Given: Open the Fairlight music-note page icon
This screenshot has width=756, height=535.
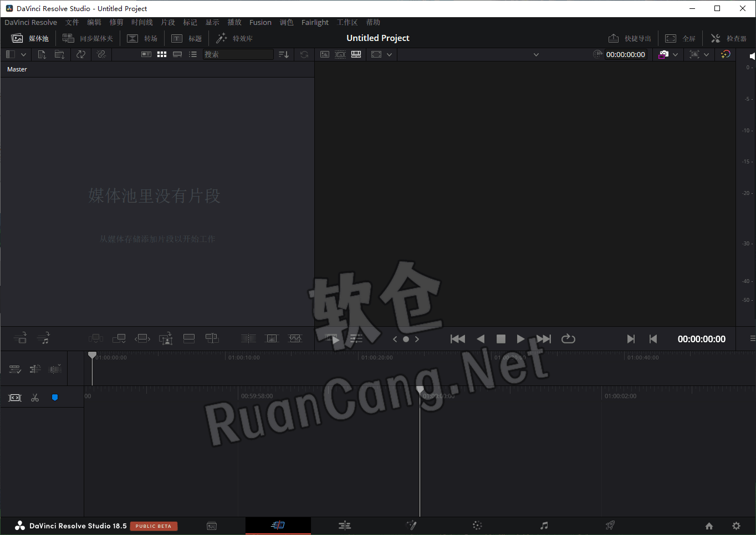Looking at the screenshot, I should tap(544, 526).
